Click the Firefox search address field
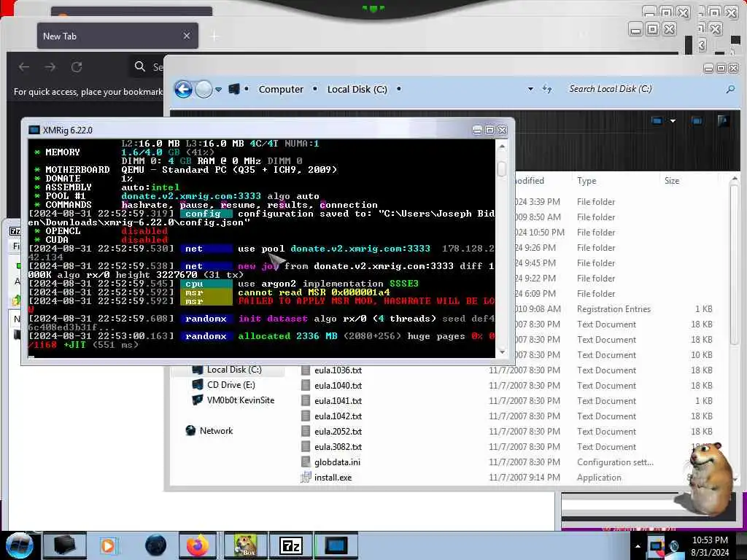Screen dimensions: 747x560 point(147,67)
